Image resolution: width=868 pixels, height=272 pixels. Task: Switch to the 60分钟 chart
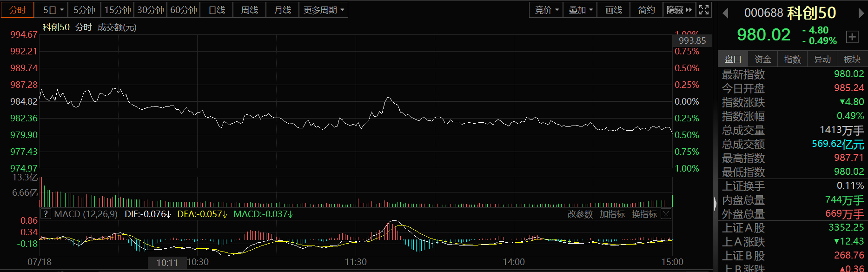[x=183, y=10]
